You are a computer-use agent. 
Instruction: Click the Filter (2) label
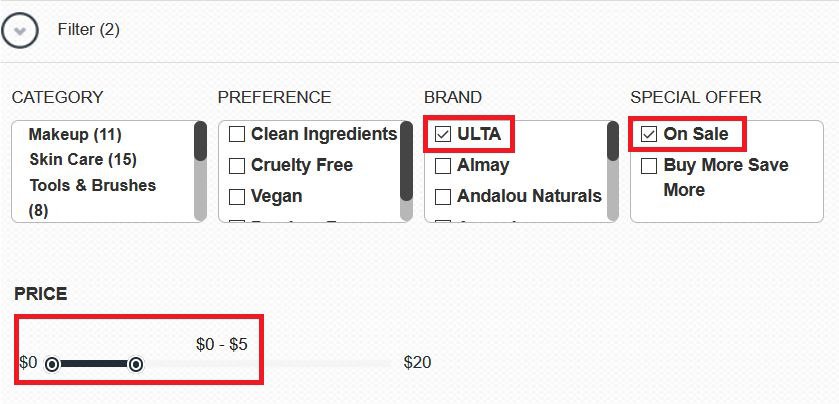pos(88,30)
